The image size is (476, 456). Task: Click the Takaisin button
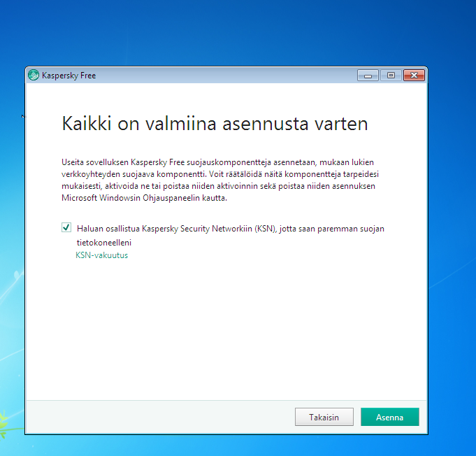pyautogui.click(x=324, y=417)
